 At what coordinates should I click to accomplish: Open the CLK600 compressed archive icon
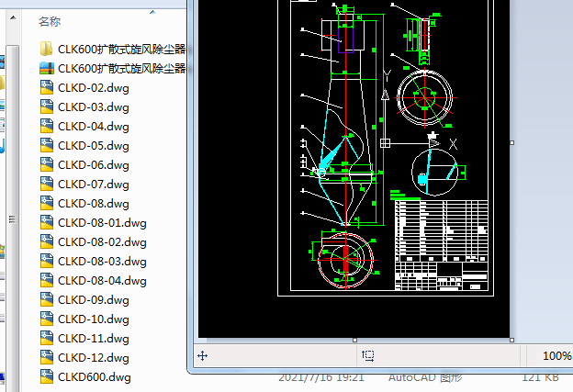[x=47, y=68]
